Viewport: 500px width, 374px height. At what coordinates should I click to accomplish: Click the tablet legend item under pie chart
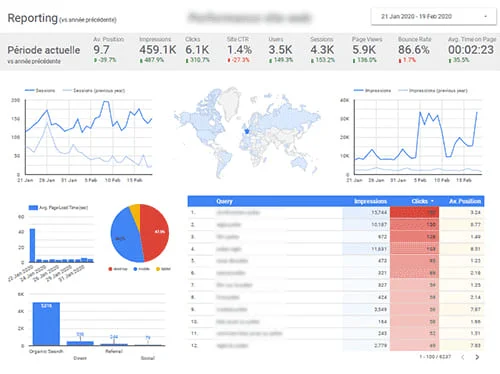point(163,269)
